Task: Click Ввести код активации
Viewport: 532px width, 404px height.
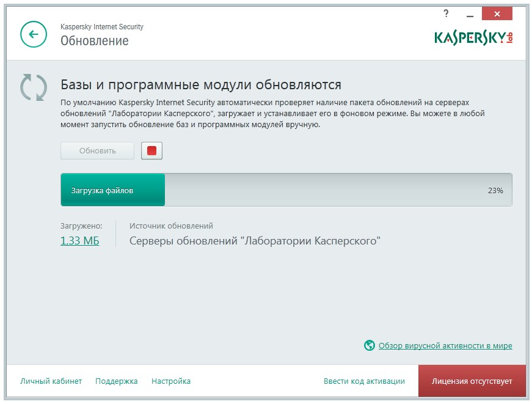Action: pyautogui.click(x=364, y=381)
